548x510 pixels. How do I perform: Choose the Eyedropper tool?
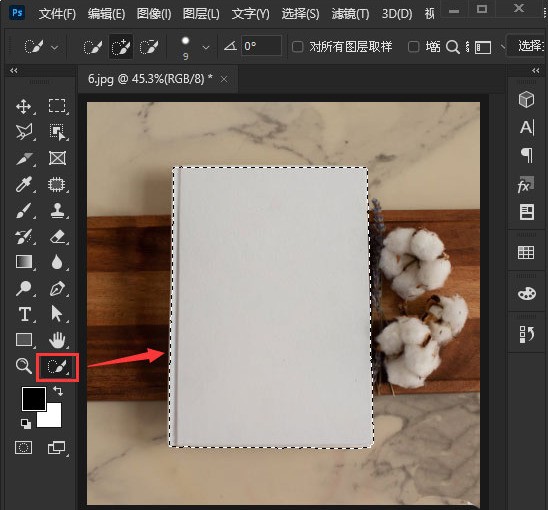[x=23, y=184]
